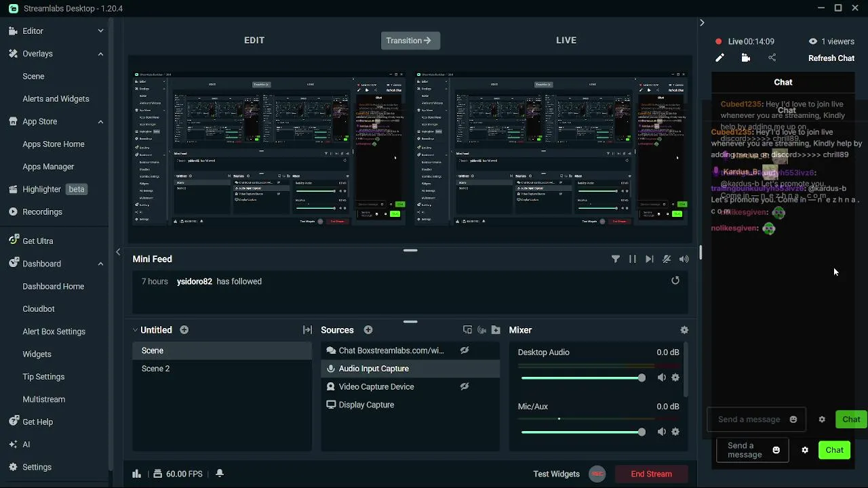The width and height of the screenshot is (868, 488).
Task: Click the Get Help icon
Action: [13, 422]
